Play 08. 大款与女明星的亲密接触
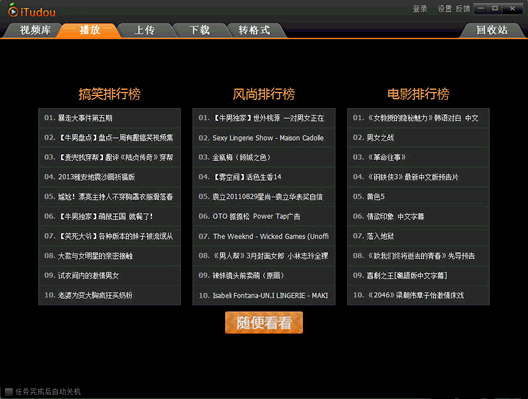Screen dimensions: 528x399 coord(109,256)
